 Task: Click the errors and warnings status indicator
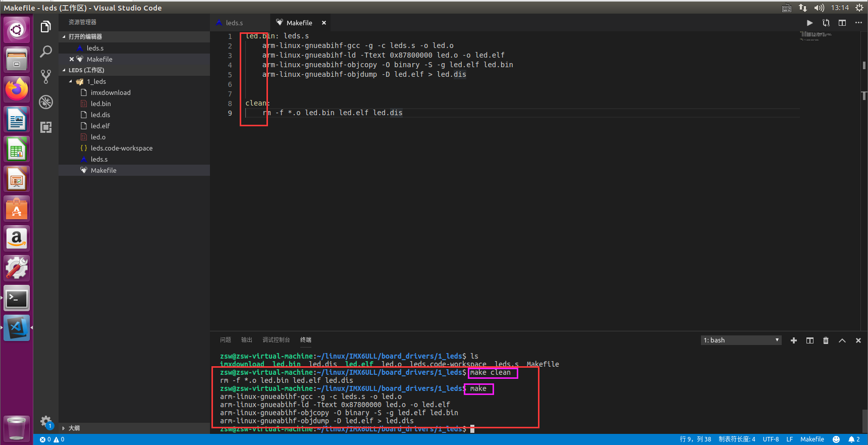(52, 439)
